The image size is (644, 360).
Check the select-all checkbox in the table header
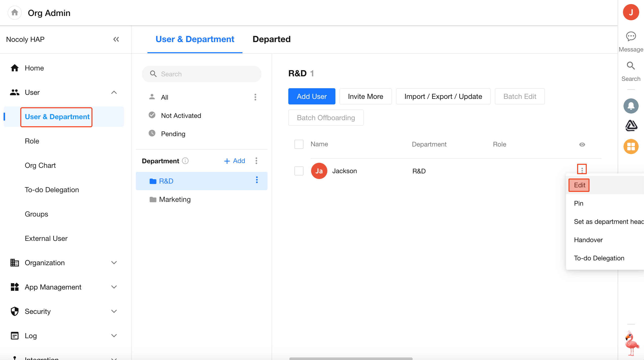(x=299, y=144)
